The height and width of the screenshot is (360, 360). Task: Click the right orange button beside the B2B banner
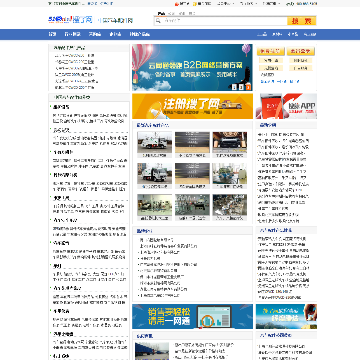[x=300, y=51]
